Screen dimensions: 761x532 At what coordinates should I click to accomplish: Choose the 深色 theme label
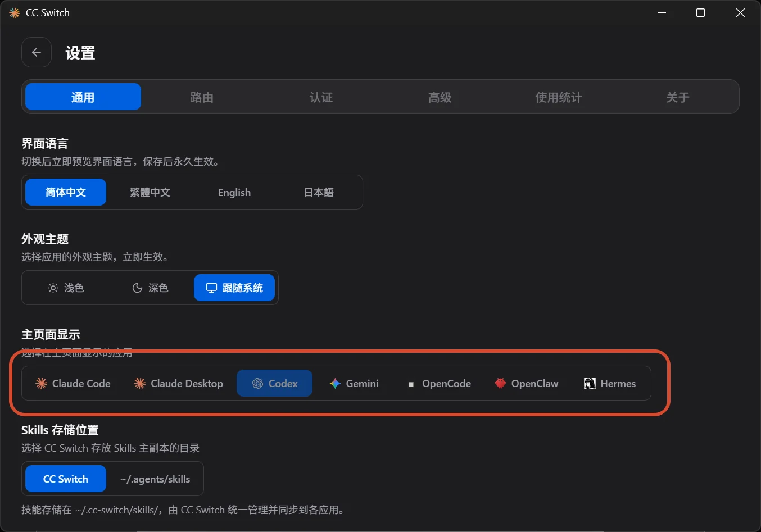point(158,288)
